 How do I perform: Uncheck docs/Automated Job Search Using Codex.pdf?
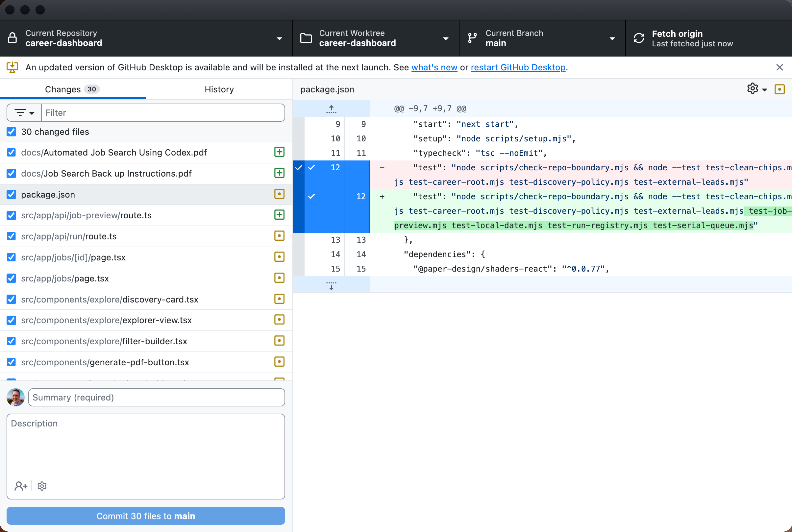11,152
